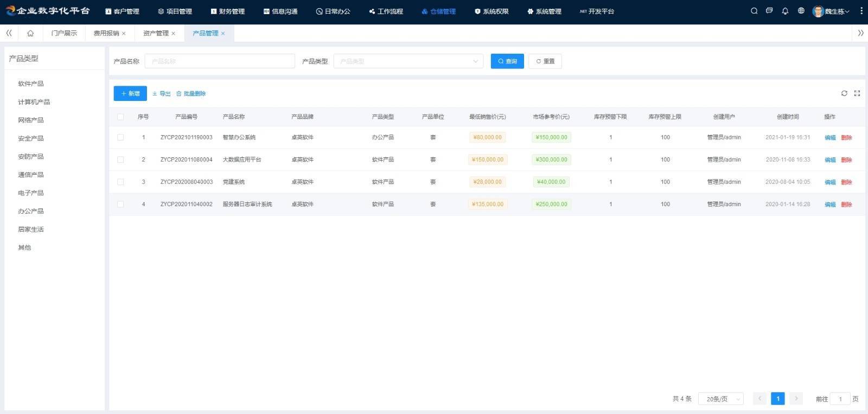Filter by 电子产品 category
This screenshot has height=414, width=868.
tap(31, 193)
